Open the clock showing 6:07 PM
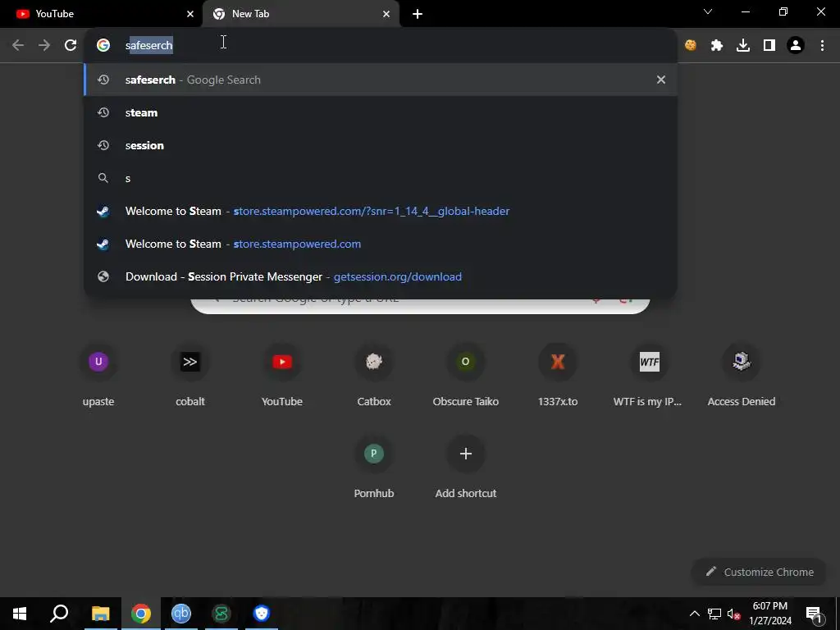Screen dimensions: 840x630 coord(770,614)
